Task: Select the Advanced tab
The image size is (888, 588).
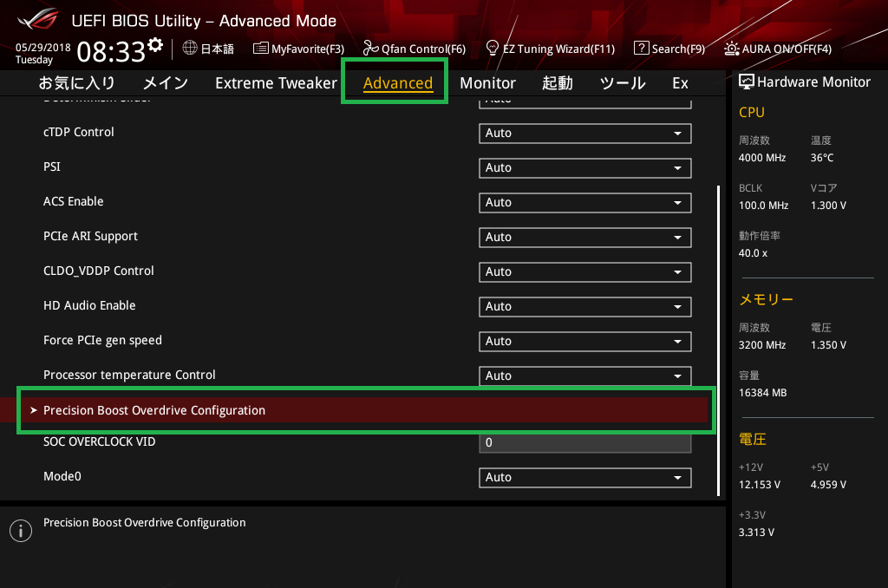Action: pyautogui.click(x=398, y=83)
